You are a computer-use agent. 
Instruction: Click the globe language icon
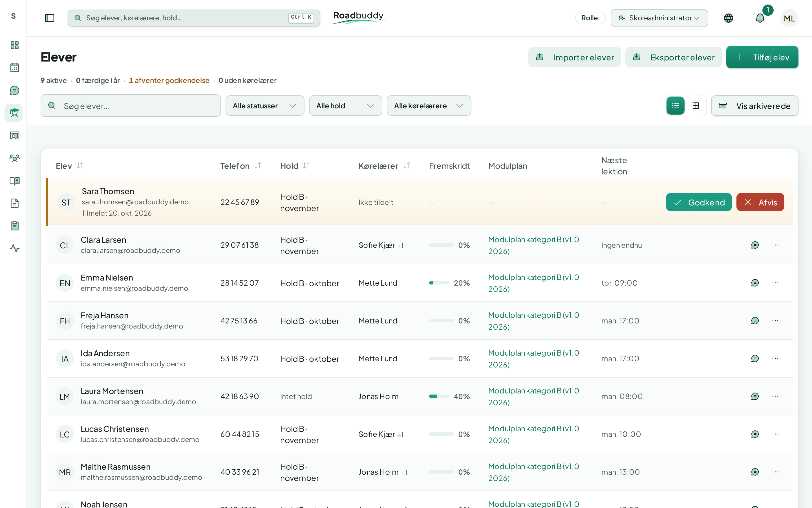729,18
